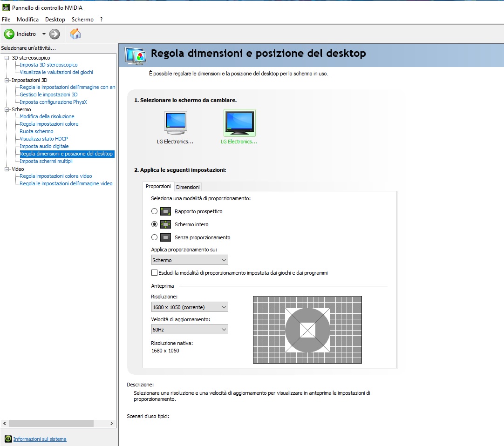Enable Escludi la modalità di proporzionamento checkbox
Image resolution: width=504 pixels, height=446 pixels.
pos(155,273)
